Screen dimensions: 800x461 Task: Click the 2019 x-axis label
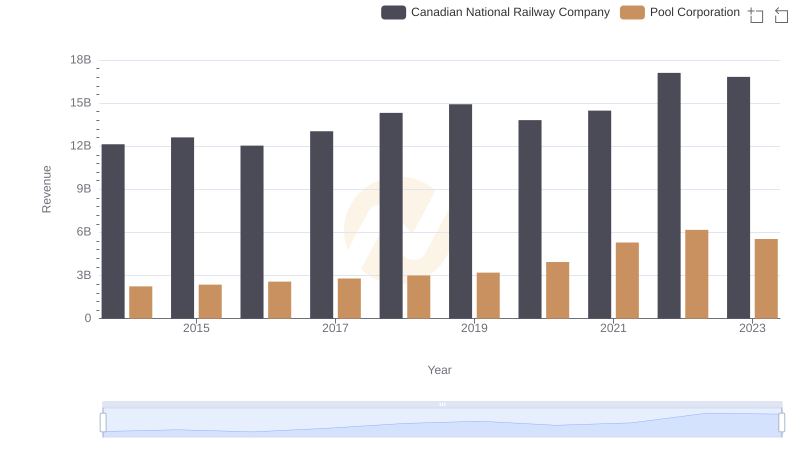474,328
